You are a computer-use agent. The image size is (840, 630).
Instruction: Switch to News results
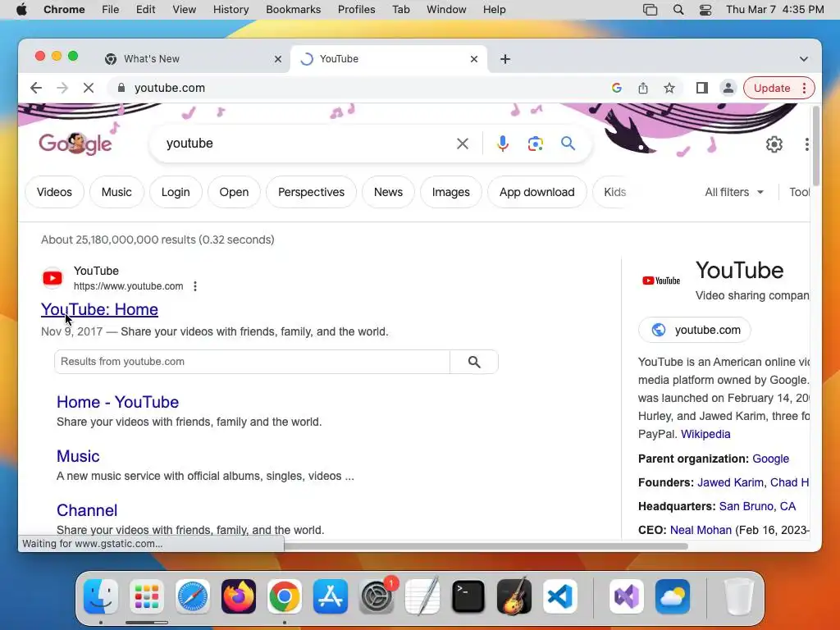(x=388, y=192)
